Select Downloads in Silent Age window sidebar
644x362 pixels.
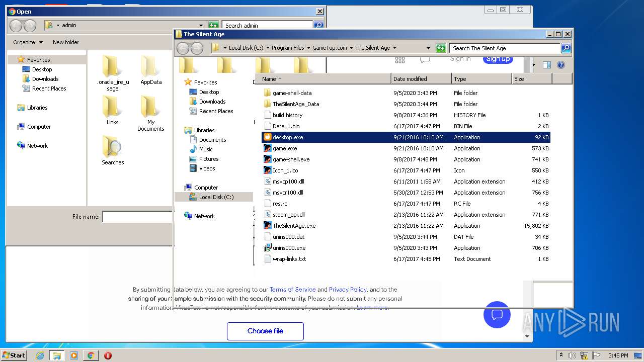pos(207,102)
